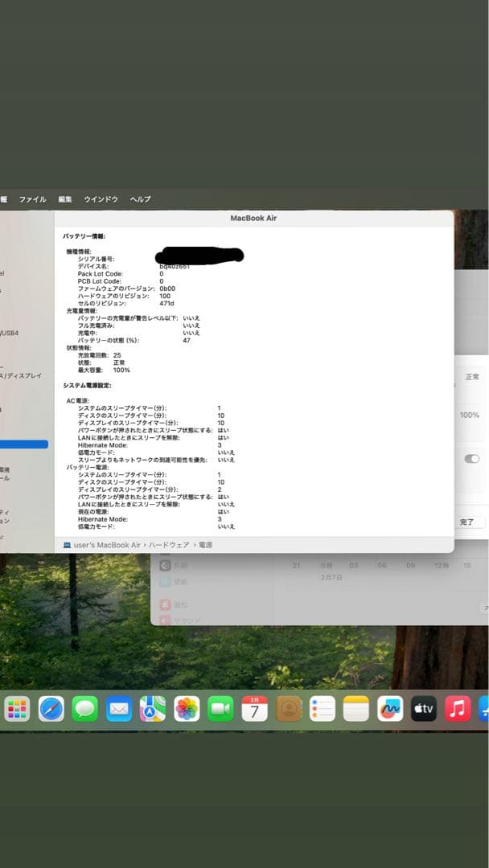The width and height of the screenshot is (489, 868).
Task: Launch the Notes app in the Dock
Action: [x=356, y=709]
